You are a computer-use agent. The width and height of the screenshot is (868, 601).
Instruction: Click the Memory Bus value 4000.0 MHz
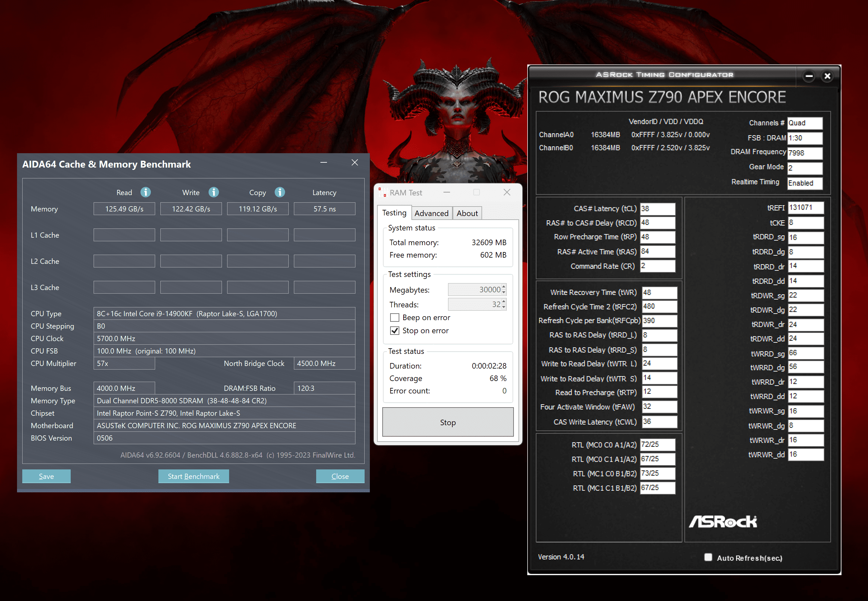(x=124, y=388)
